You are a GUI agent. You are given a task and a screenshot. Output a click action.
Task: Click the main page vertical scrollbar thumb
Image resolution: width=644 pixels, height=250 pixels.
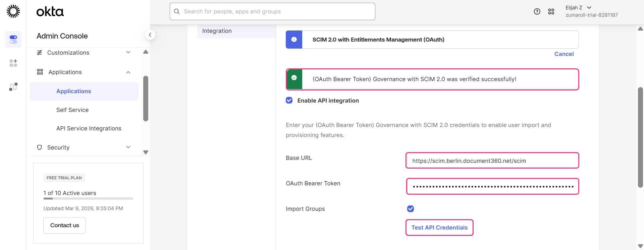pyautogui.click(x=640, y=137)
